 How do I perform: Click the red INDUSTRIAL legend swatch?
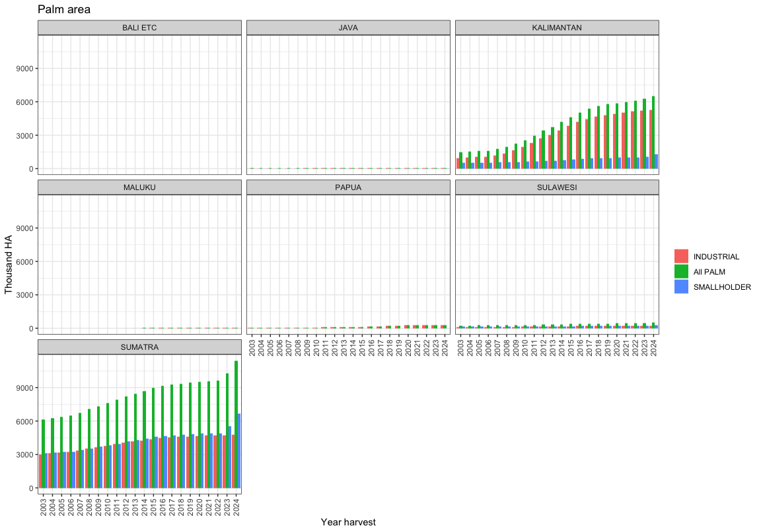[681, 256]
